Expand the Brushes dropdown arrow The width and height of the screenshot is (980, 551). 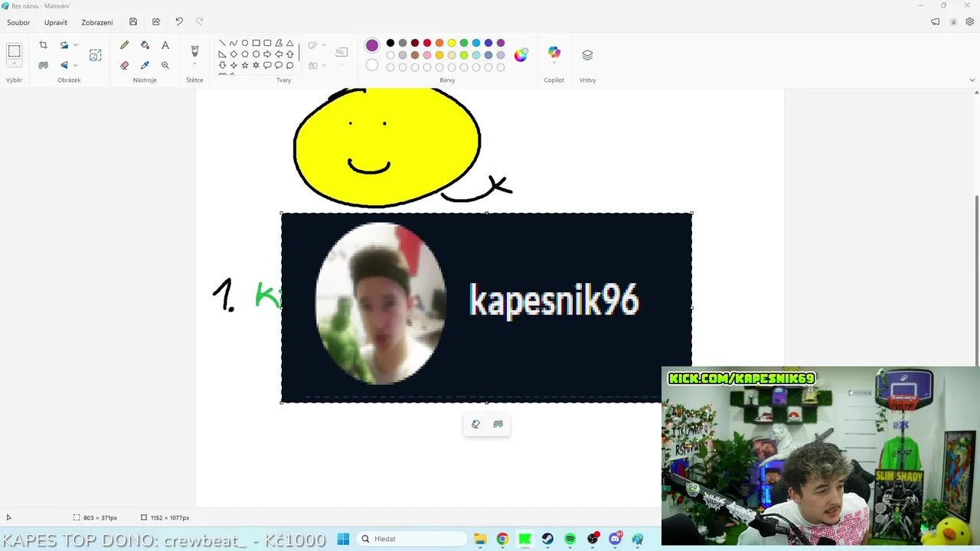click(x=194, y=64)
